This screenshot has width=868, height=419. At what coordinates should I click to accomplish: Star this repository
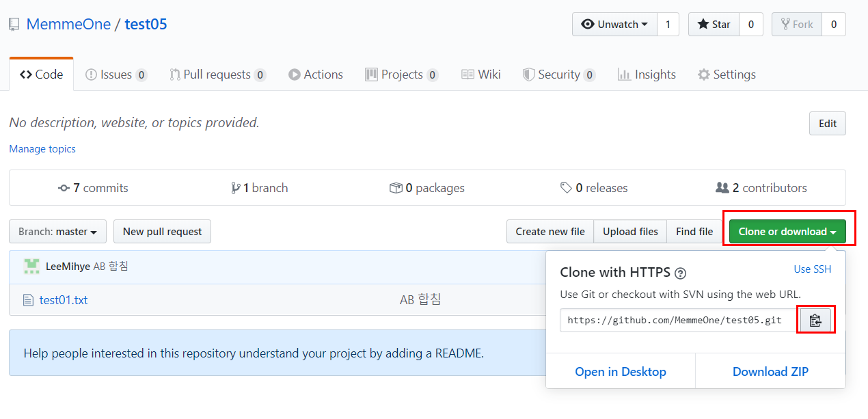point(714,25)
